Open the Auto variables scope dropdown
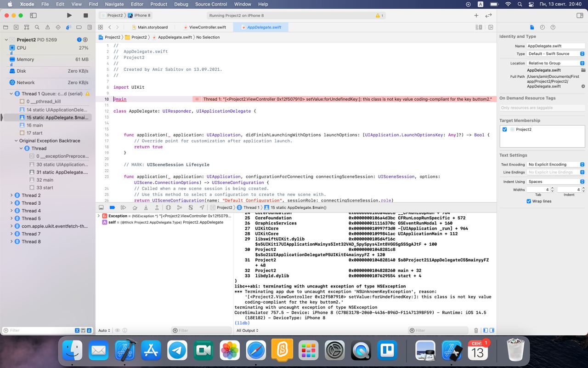 [x=104, y=330]
